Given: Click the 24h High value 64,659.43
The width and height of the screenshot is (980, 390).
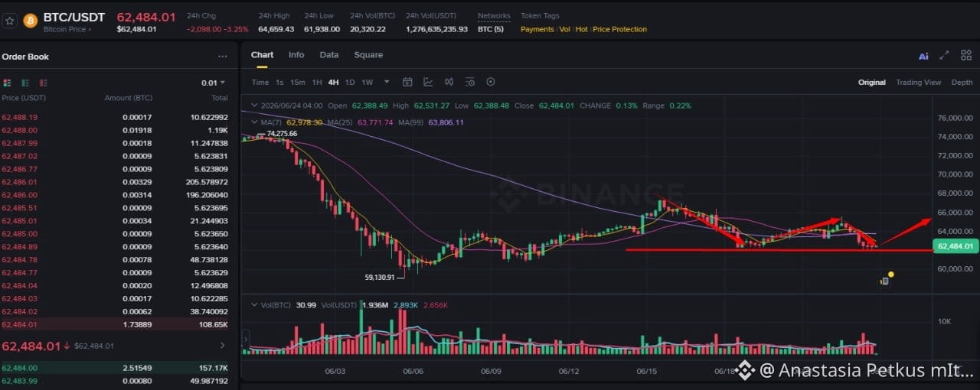Looking at the screenshot, I should pos(276,29).
